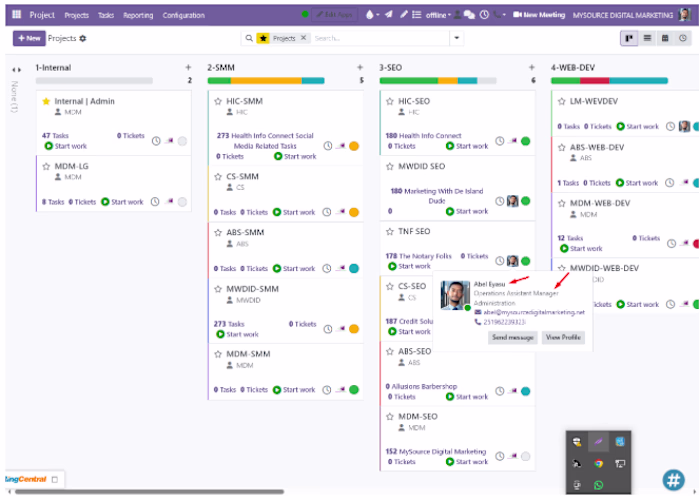
Task: Unstar the Internal | Admin project
Action: pos(46,101)
